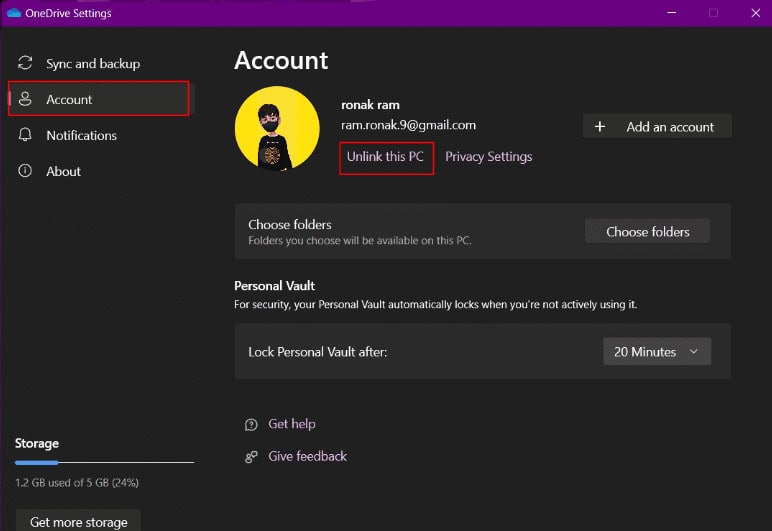Click the person icon beside Account

25,99
